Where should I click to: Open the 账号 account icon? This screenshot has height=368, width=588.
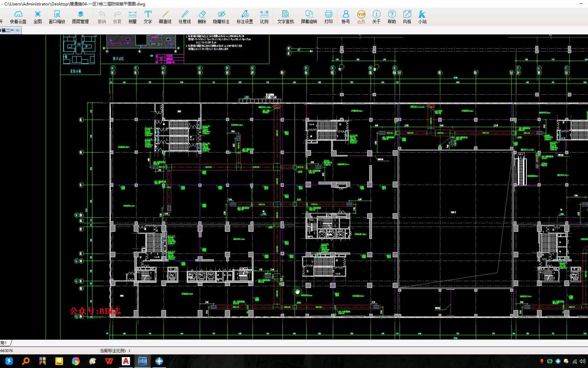click(346, 17)
